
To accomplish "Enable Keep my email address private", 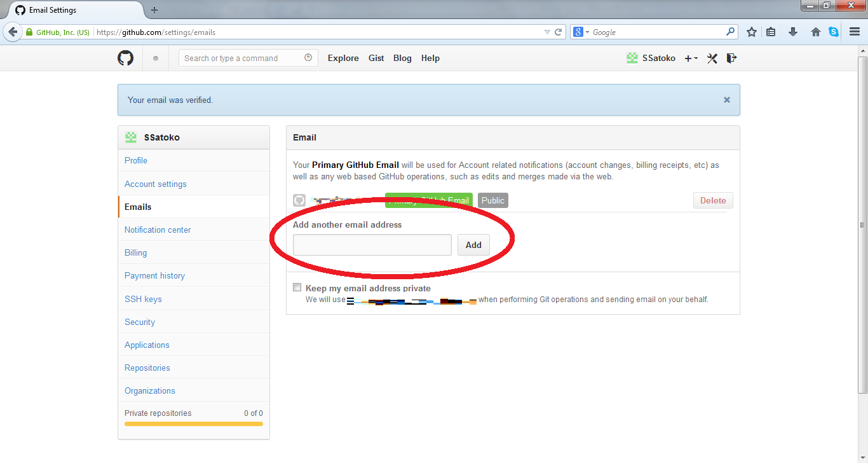I will pyautogui.click(x=297, y=287).
